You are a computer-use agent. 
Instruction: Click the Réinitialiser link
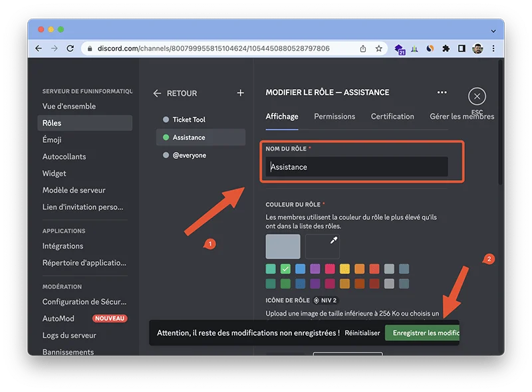[x=361, y=332]
